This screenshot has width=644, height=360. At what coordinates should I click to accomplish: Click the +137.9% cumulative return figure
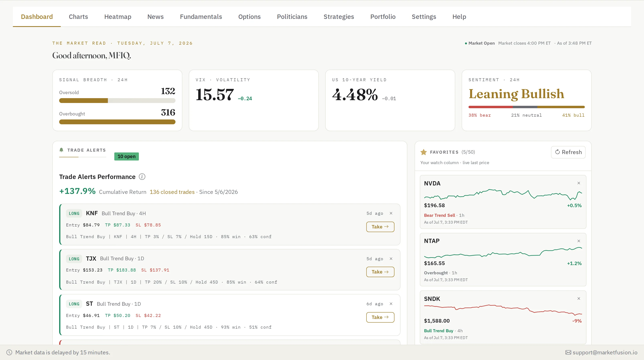(x=77, y=191)
